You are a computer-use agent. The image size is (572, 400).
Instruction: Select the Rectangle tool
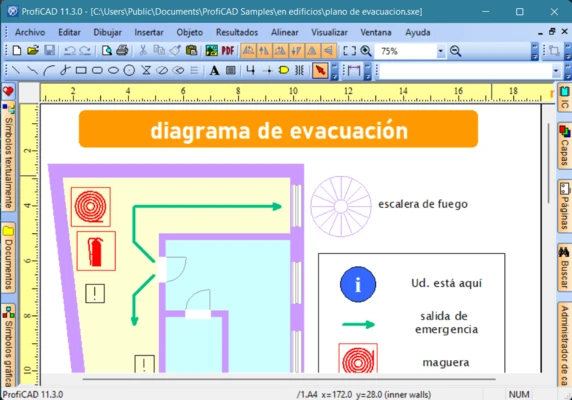coord(81,70)
